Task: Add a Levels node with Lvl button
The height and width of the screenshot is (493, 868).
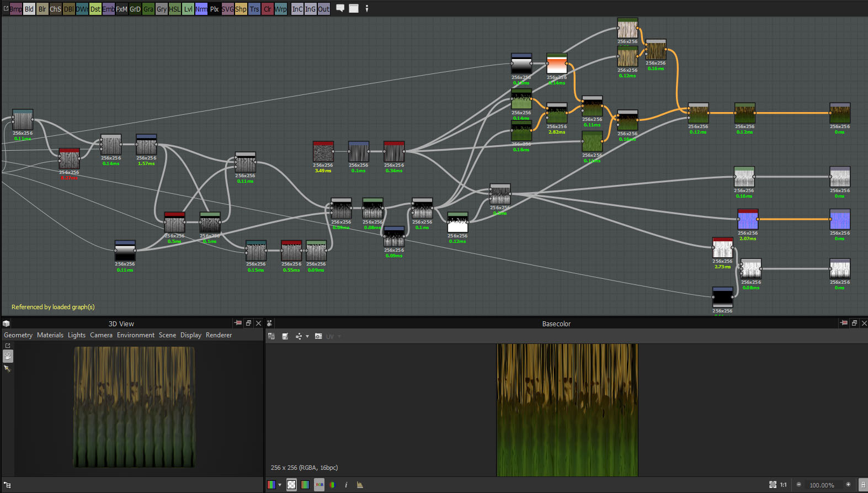Action: point(188,9)
